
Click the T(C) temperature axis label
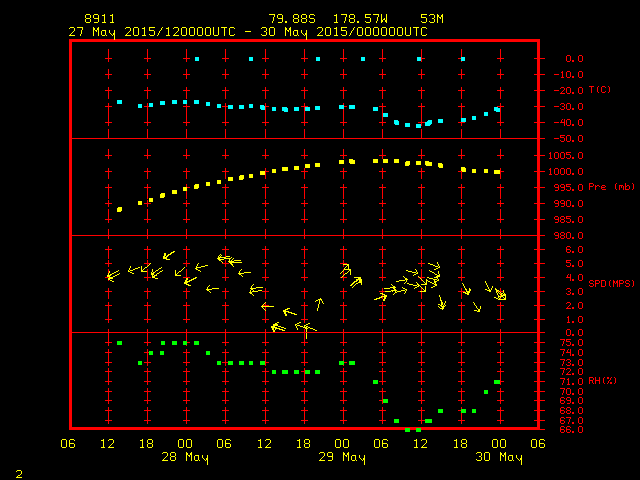click(602, 90)
